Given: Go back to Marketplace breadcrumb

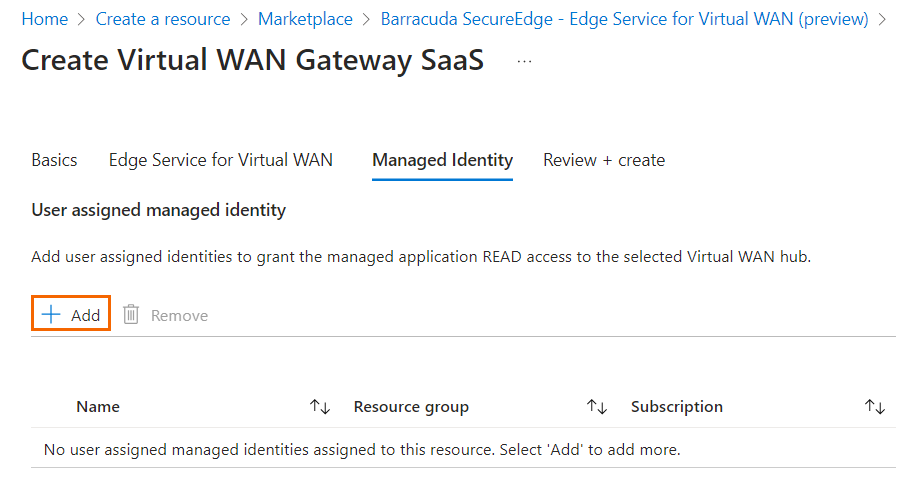Looking at the screenshot, I should [x=305, y=19].
